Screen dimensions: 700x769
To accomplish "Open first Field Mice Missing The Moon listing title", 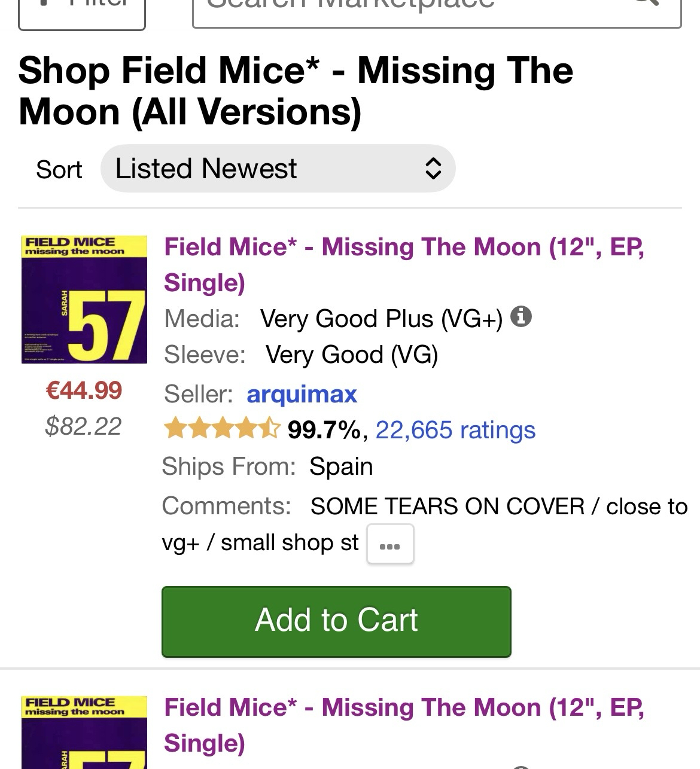I will coord(404,264).
